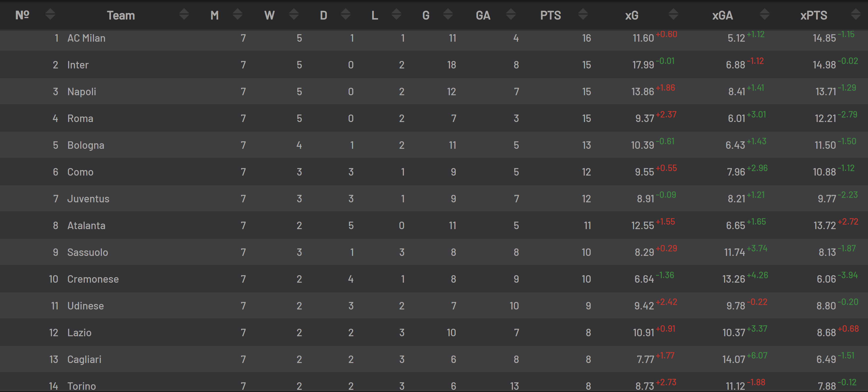
Task: Open the AC Milan team link
Action: (x=86, y=38)
